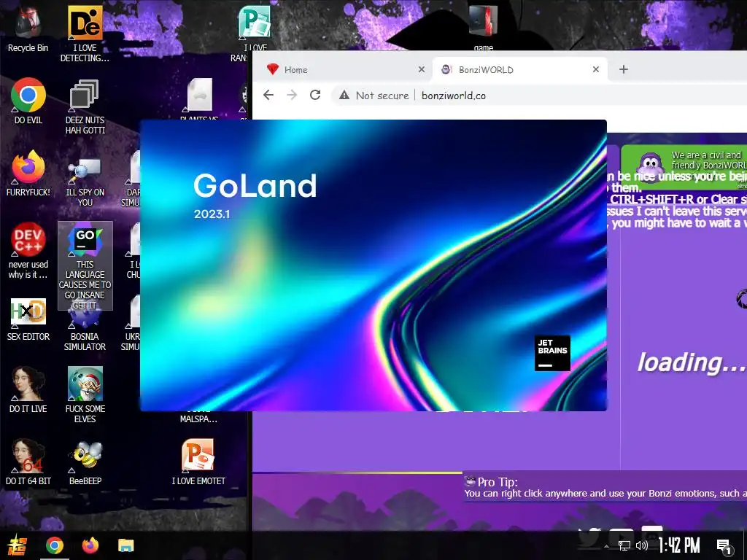Launch Chrome shortcut labeled DO EVIL
Image resolution: width=747 pixels, height=560 pixels.
click(28, 101)
